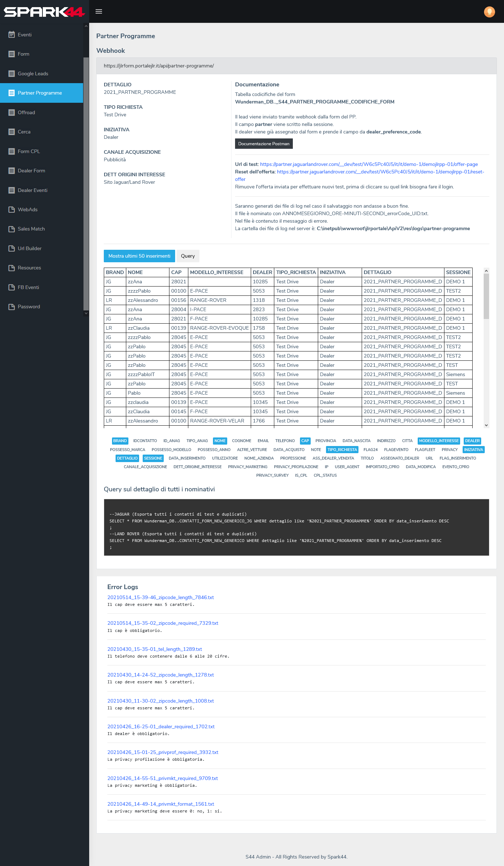This screenshot has height=866, width=504.
Task: Toggle the INIZIATIVA column tag
Action: tap(473, 450)
